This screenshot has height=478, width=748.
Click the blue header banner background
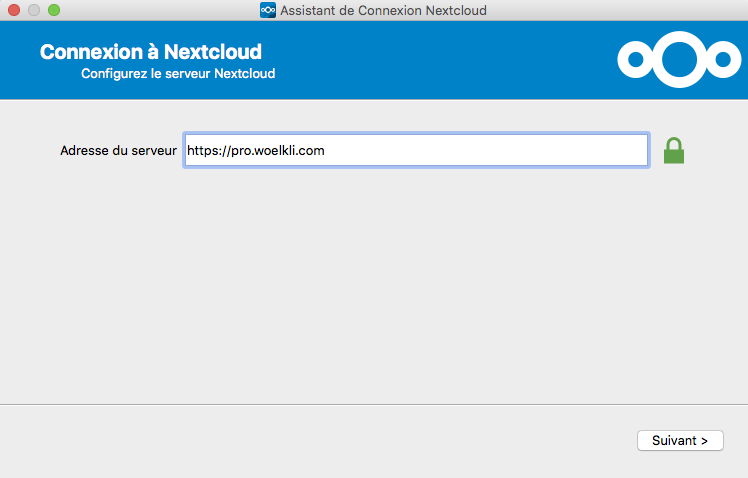tap(429, 60)
